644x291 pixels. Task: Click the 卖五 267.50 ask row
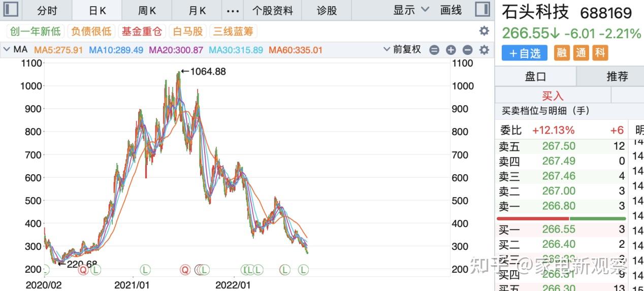562,146
